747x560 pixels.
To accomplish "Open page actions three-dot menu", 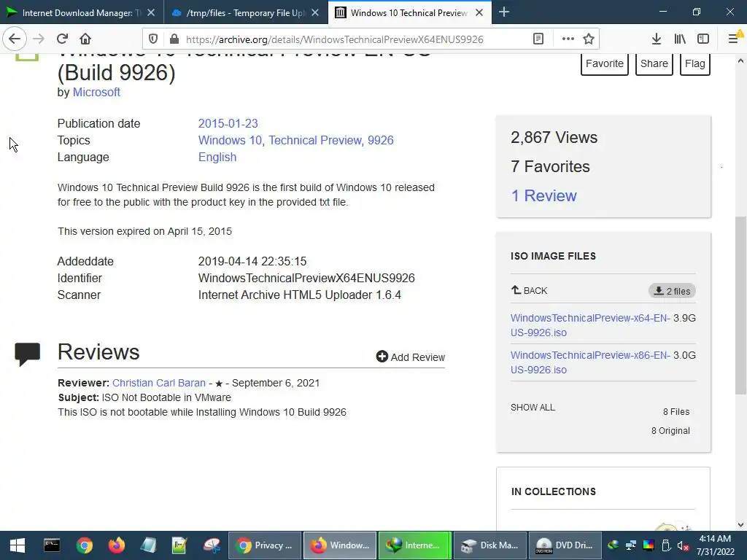I will point(568,39).
